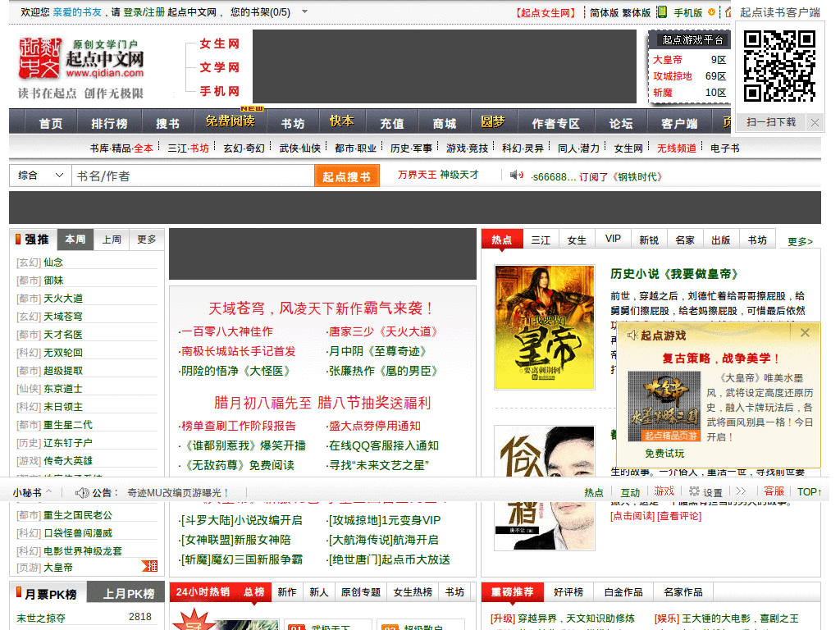Select the 更多 tab in 强推
Image resolution: width=840 pixels, height=630 pixels.
[x=146, y=240]
